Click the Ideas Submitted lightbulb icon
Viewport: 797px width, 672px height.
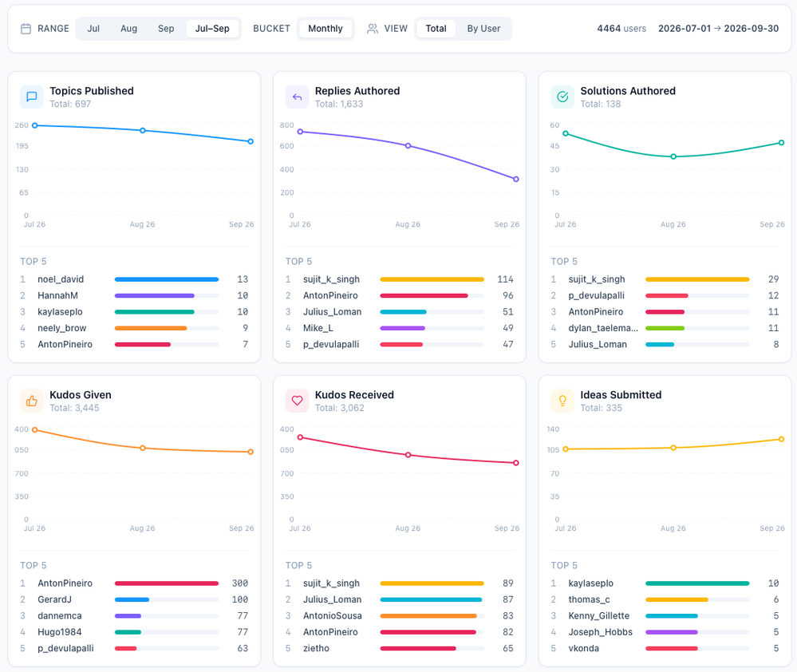tap(562, 401)
